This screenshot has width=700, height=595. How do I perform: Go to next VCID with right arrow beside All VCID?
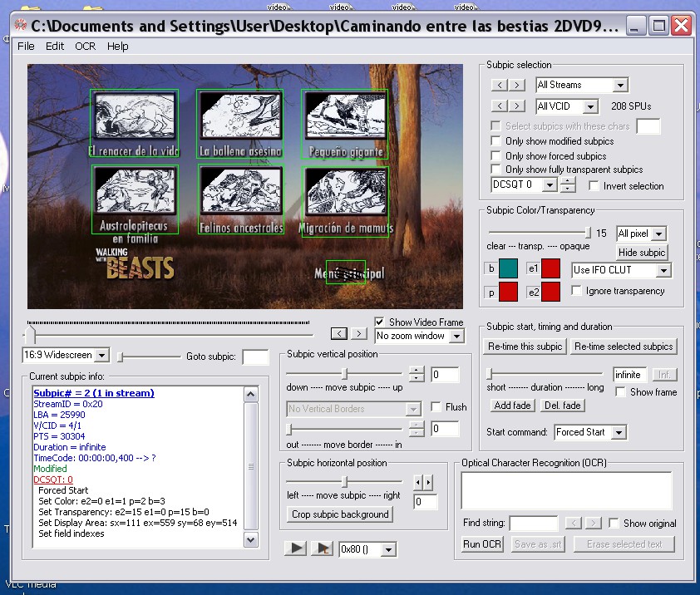coord(517,106)
